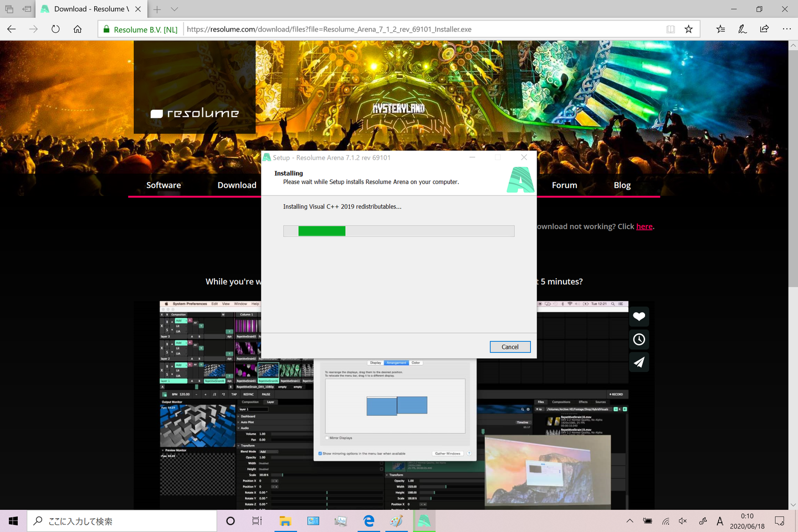This screenshot has height=532, width=798.
Task: Open a new browser tab
Action: (x=157, y=9)
